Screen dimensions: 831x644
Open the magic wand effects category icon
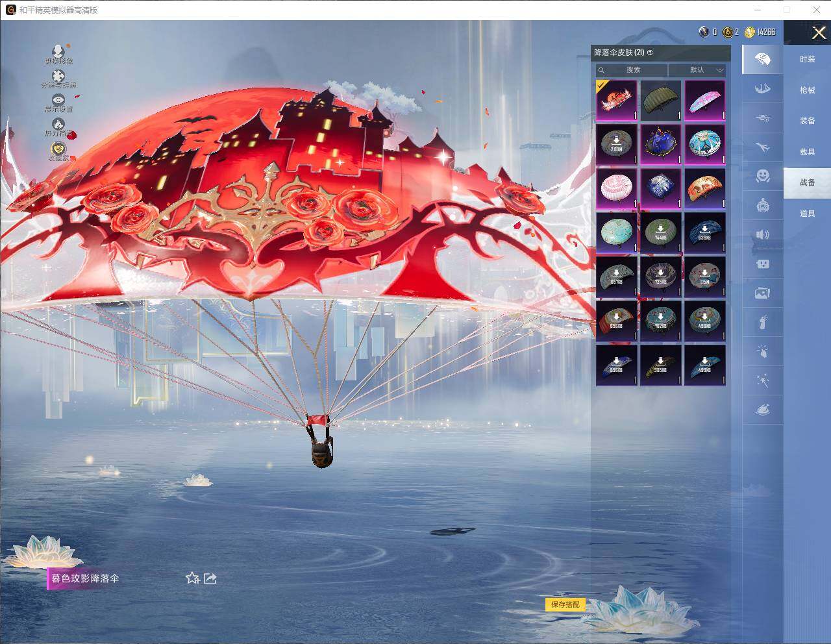762,380
